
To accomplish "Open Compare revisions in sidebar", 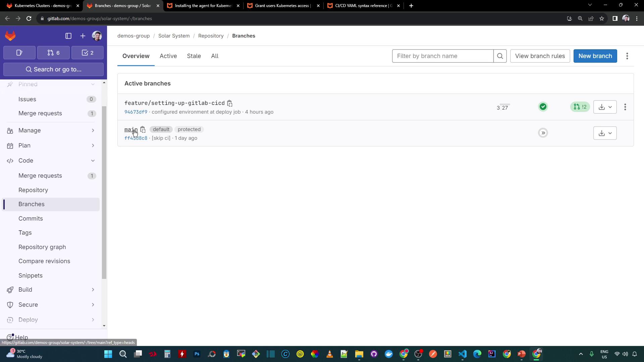I will pyautogui.click(x=51, y=261).
